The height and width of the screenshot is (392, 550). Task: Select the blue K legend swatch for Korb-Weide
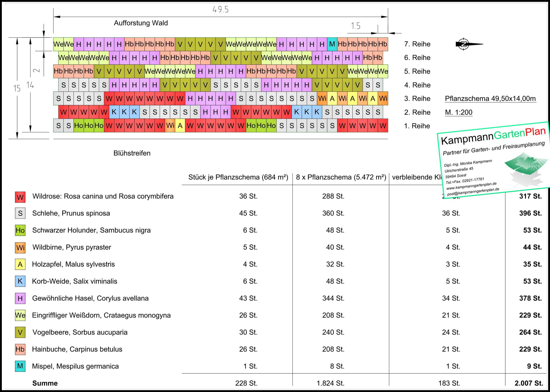pyautogui.click(x=20, y=281)
